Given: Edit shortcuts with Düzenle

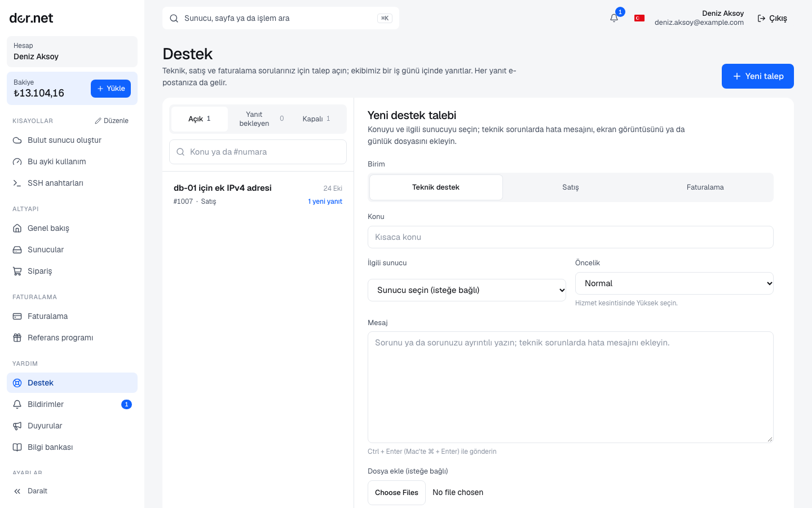Looking at the screenshot, I should coord(112,121).
